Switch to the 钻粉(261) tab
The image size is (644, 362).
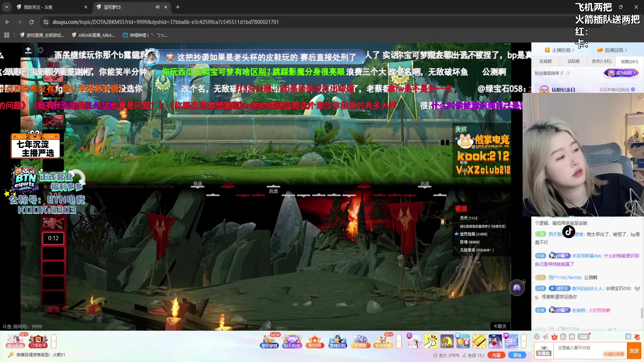pos(629,61)
